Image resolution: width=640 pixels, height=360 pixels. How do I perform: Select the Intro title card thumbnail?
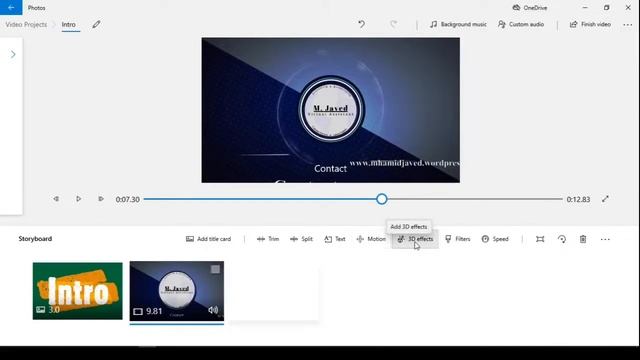coord(78,291)
